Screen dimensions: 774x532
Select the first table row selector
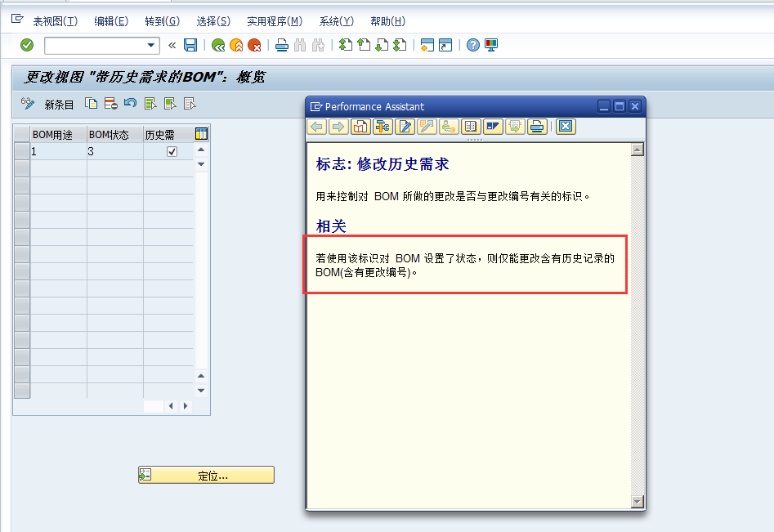click(x=21, y=152)
